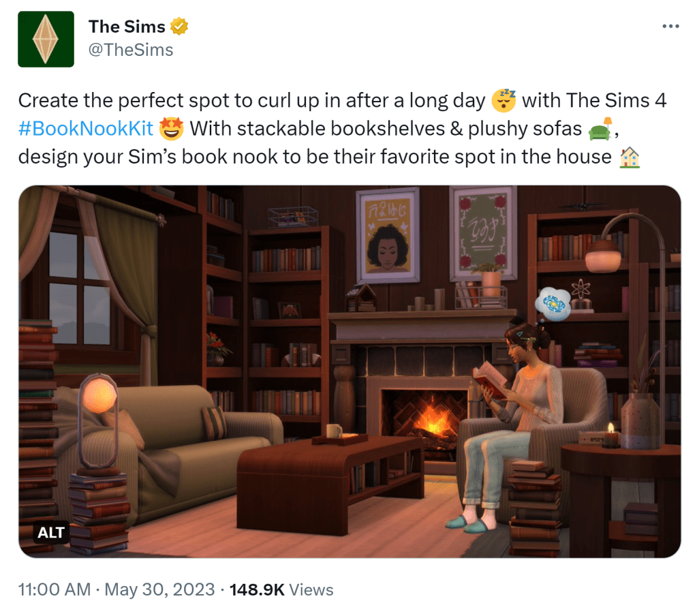This screenshot has width=697, height=616.
Task: Click the 148.9K Views count
Action: point(281,590)
